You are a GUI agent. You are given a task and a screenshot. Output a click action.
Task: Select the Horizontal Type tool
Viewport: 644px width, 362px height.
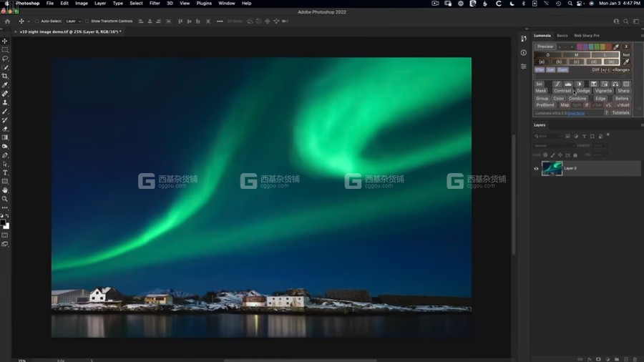point(5,173)
